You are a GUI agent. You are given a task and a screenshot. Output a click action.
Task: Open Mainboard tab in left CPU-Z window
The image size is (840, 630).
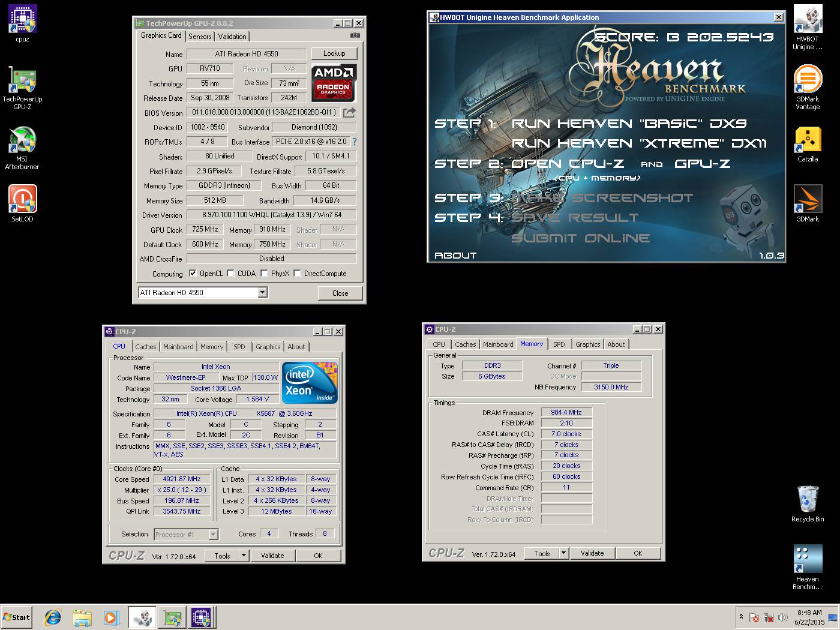[x=178, y=347]
